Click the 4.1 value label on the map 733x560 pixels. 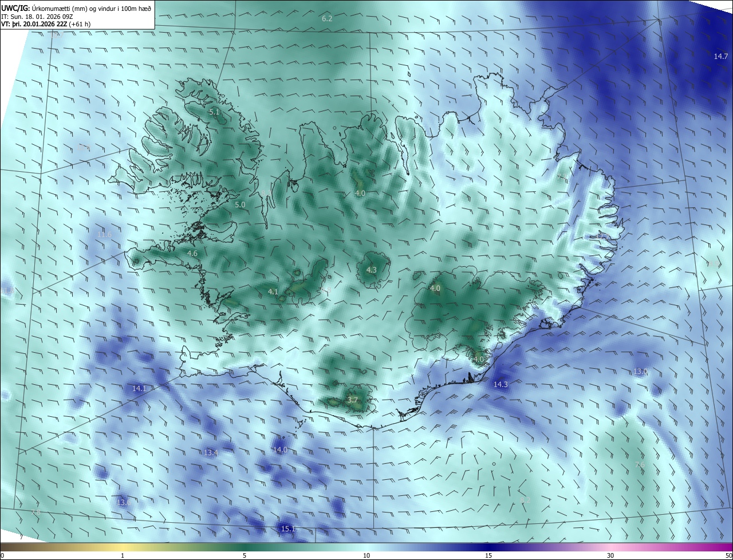(x=273, y=292)
